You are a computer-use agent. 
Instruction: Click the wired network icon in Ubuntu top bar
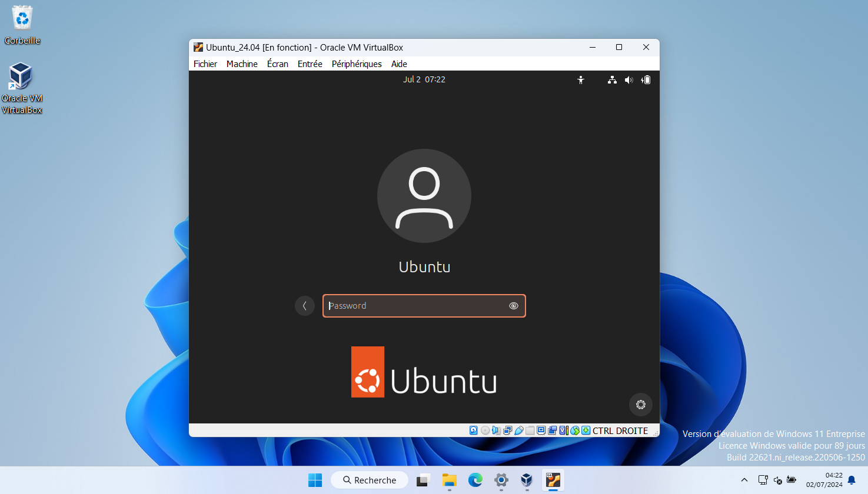tap(612, 80)
